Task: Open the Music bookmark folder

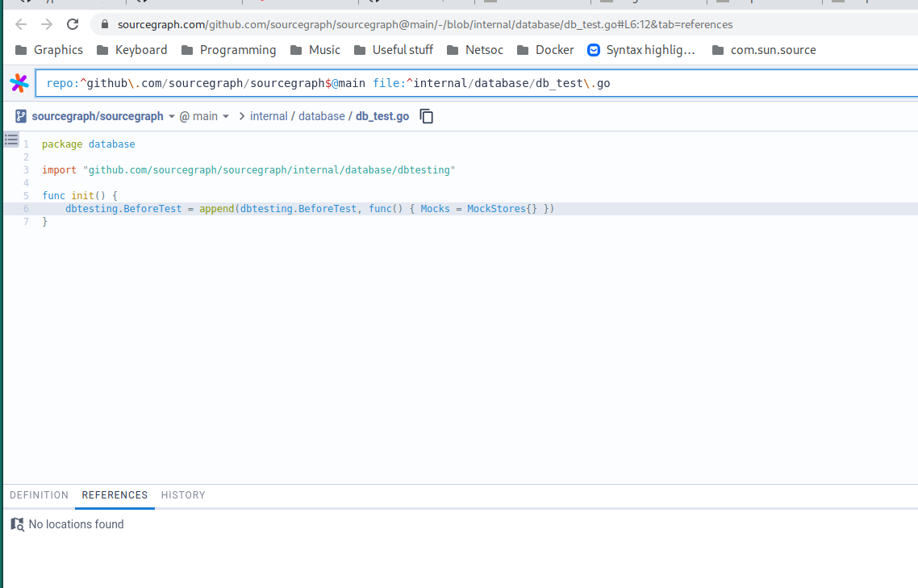Action: [315, 50]
